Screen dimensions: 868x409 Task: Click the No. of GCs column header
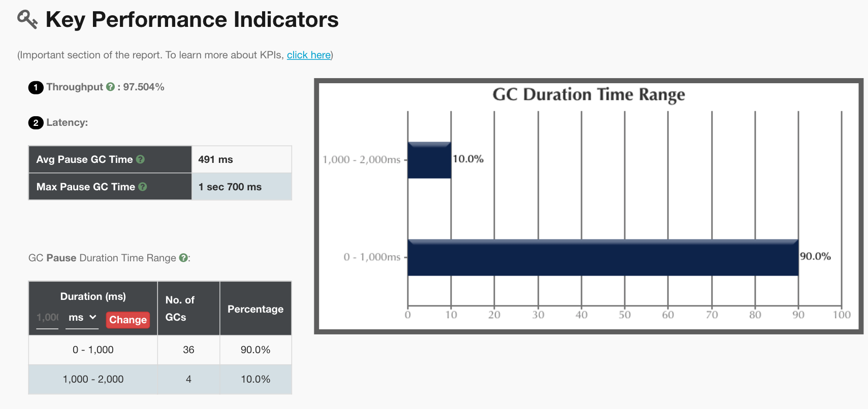point(180,309)
